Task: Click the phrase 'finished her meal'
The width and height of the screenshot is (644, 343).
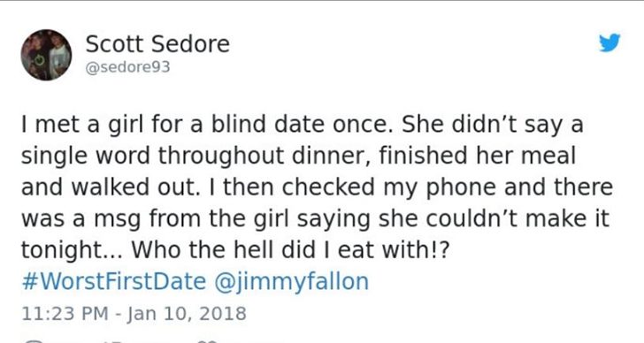Action: (477, 156)
